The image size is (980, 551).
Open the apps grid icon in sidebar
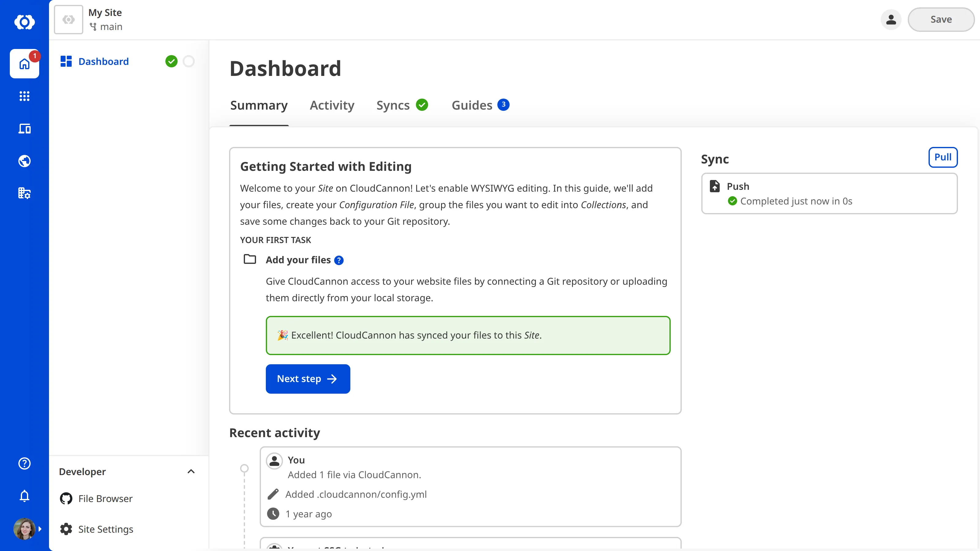[24, 96]
